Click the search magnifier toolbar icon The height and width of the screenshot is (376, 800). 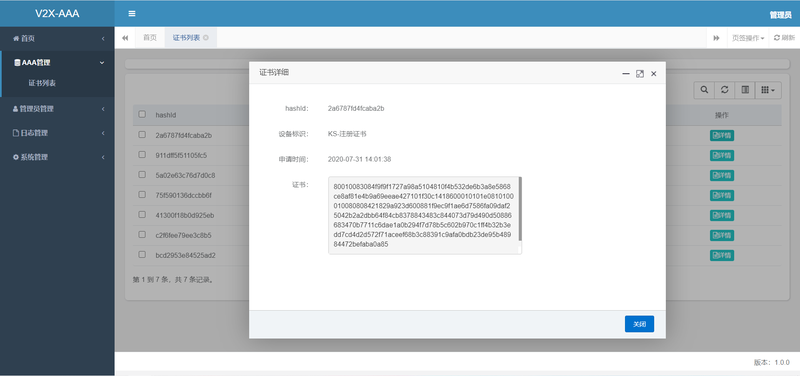pos(704,90)
